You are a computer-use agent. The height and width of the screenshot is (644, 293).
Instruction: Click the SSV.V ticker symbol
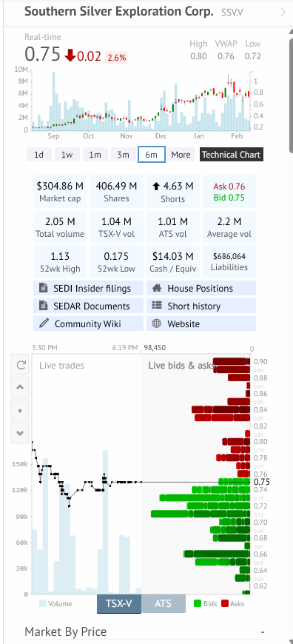232,13
